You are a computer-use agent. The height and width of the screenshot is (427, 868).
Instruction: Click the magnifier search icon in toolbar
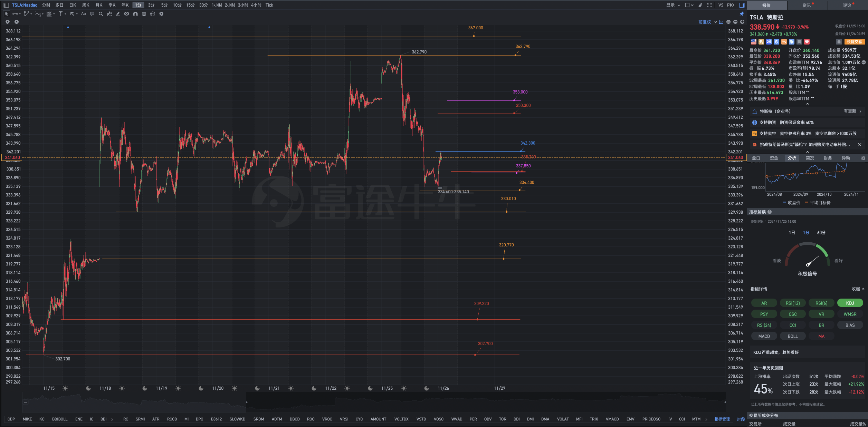(x=101, y=14)
